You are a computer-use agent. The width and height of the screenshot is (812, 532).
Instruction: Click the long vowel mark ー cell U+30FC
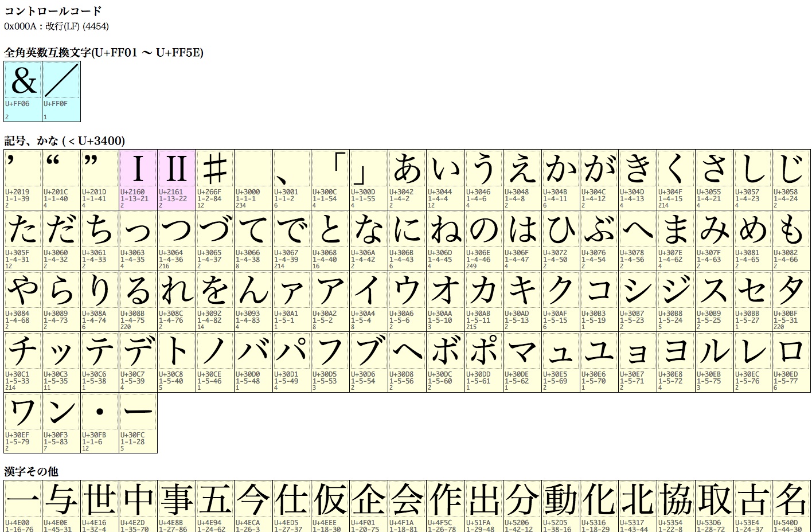[138, 423]
